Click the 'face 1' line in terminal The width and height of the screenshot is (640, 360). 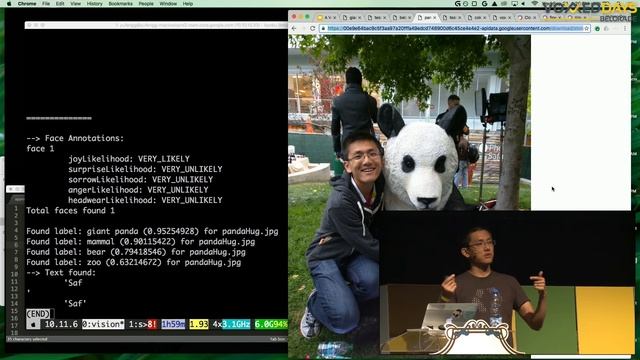pyautogui.click(x=40, y=149)
